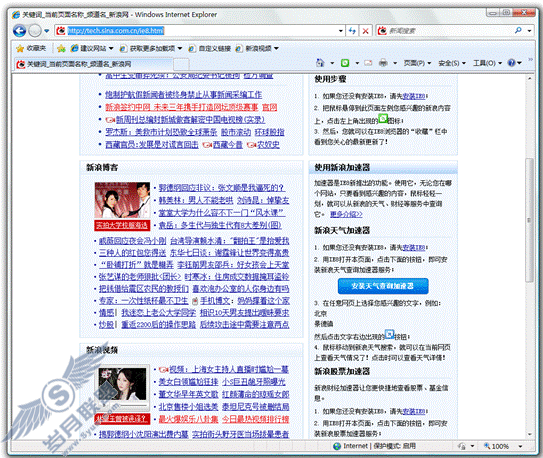This screenshot has width=543, height=458.
Task: Open the 农奴史 video link
Action: [268, 145]
